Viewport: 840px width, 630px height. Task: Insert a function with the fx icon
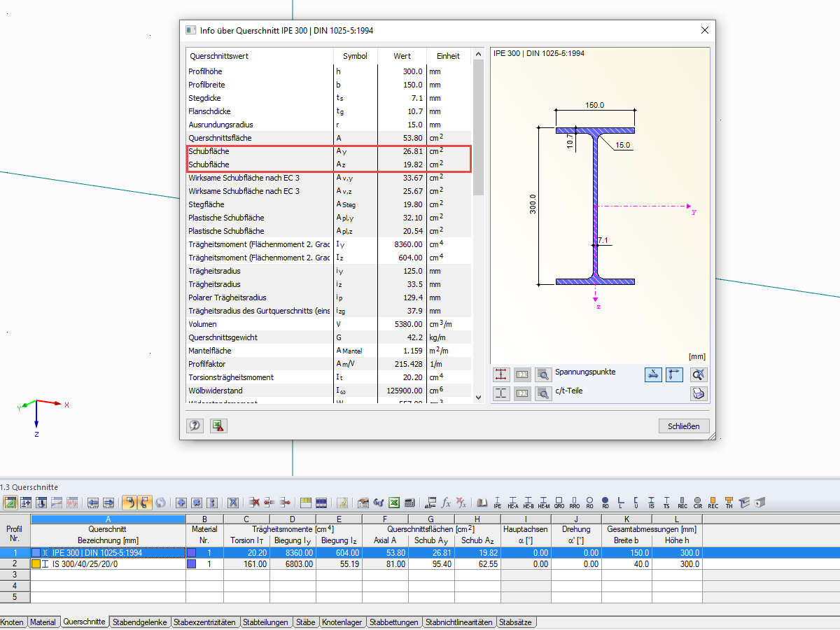coord(445,503)
